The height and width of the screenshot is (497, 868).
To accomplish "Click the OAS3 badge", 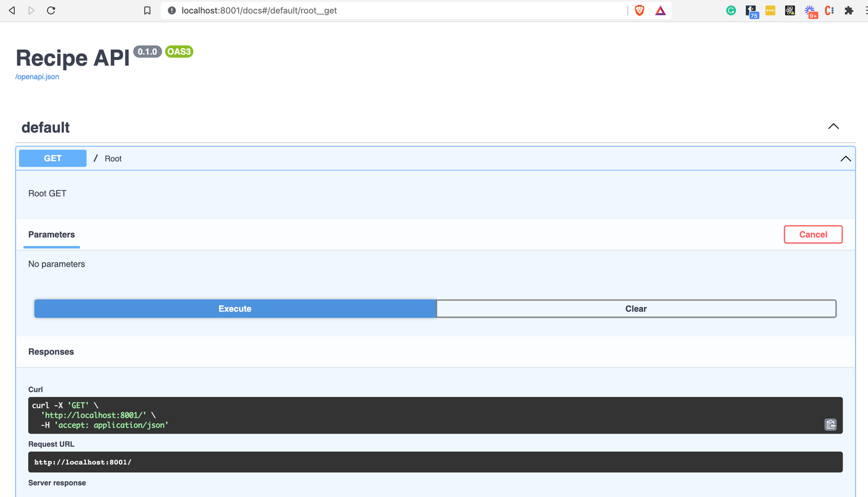I will coord(179,52).
